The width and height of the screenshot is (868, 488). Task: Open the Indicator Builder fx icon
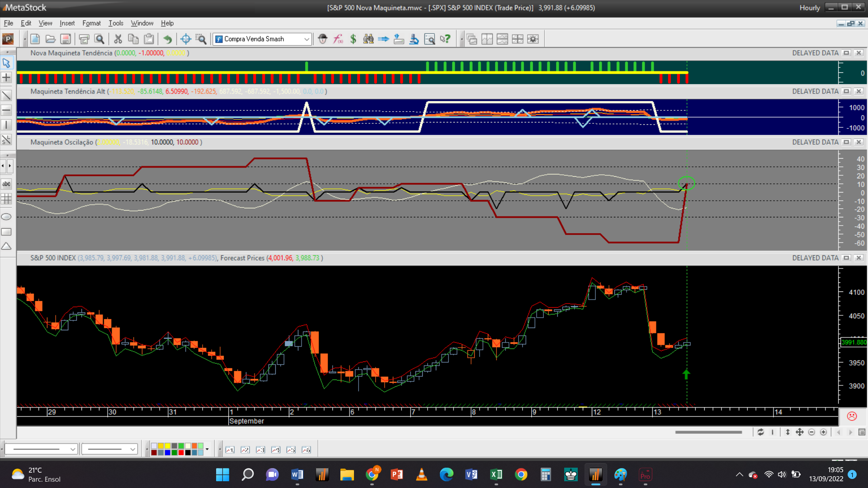(x=338, y=39)
